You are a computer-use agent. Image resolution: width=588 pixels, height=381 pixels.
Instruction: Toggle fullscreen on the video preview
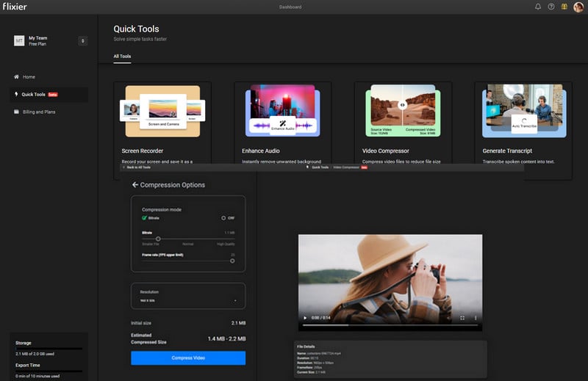[462, 318]
